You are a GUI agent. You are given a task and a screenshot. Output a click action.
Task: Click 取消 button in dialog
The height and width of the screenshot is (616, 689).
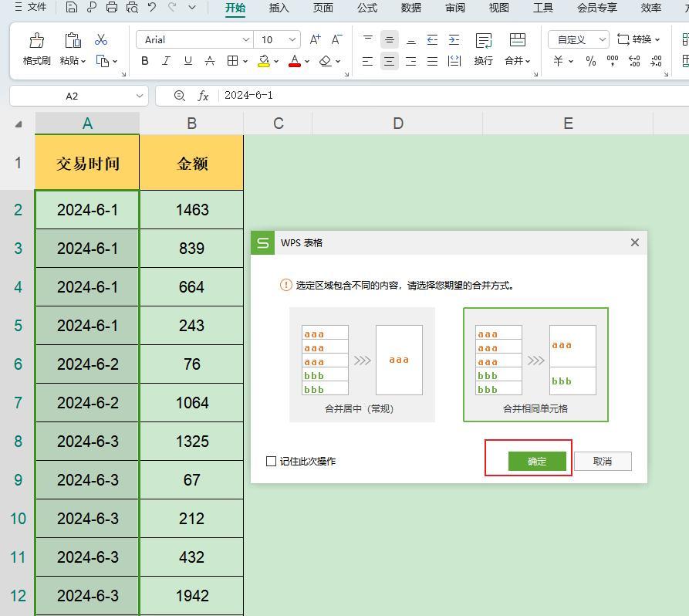603,462
